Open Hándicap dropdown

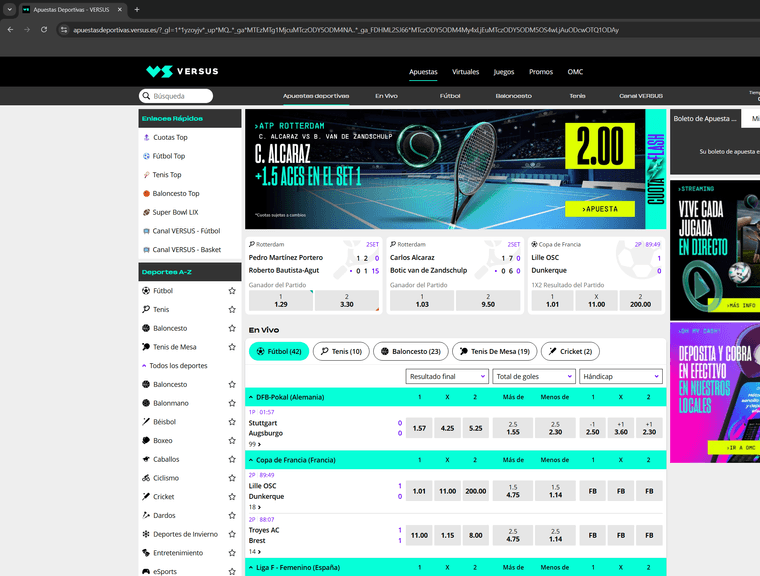621,377
